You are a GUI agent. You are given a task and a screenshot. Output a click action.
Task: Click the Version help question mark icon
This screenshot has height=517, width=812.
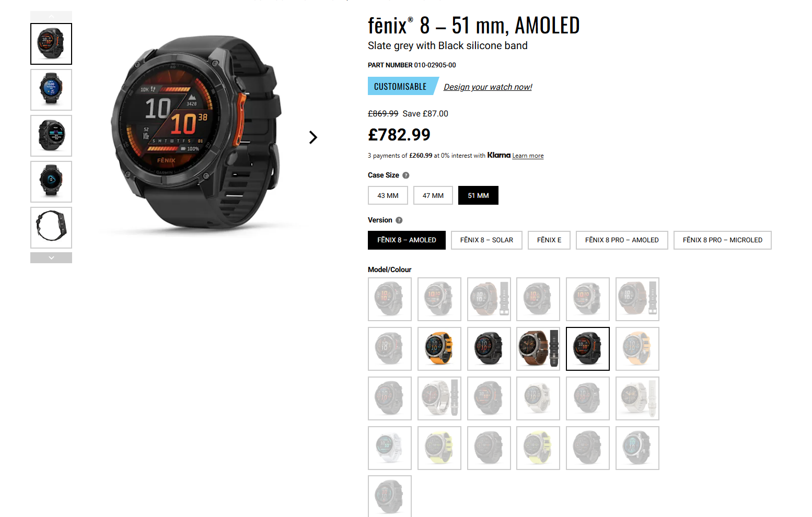[x=399, y=220]
